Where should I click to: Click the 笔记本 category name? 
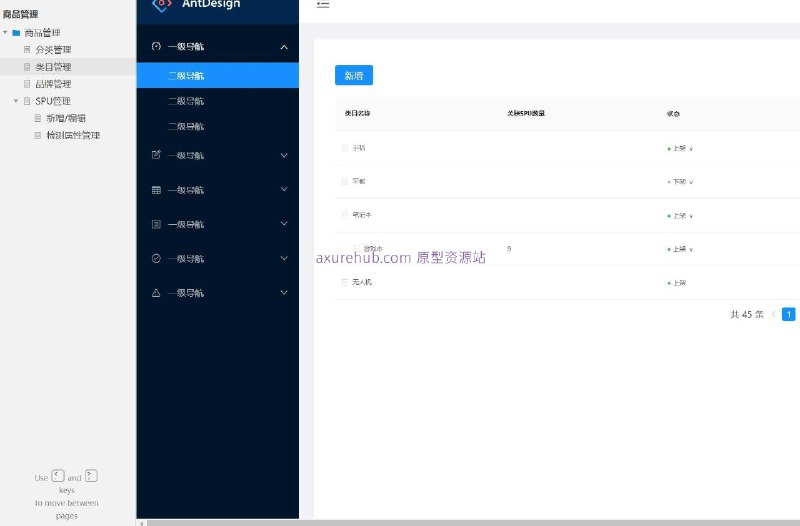(362, 215)
